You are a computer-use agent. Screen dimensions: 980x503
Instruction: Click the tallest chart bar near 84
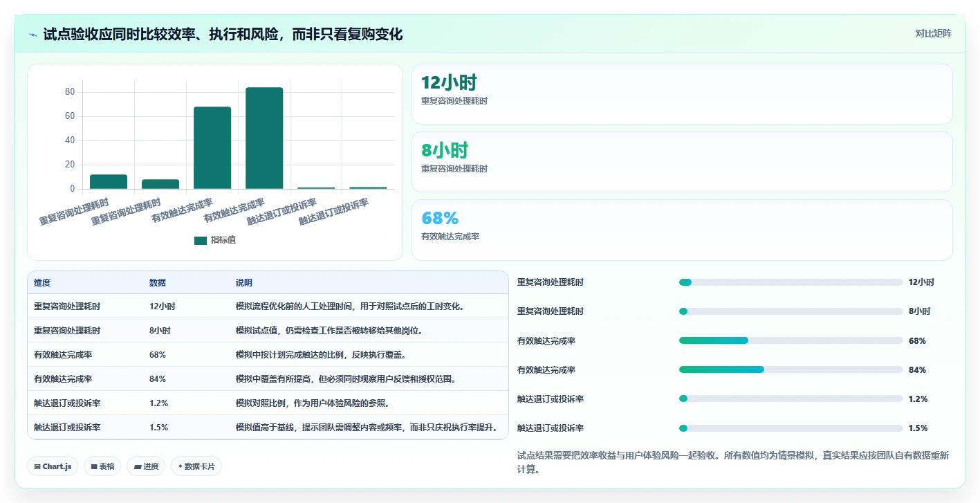[x=264, y=138]
